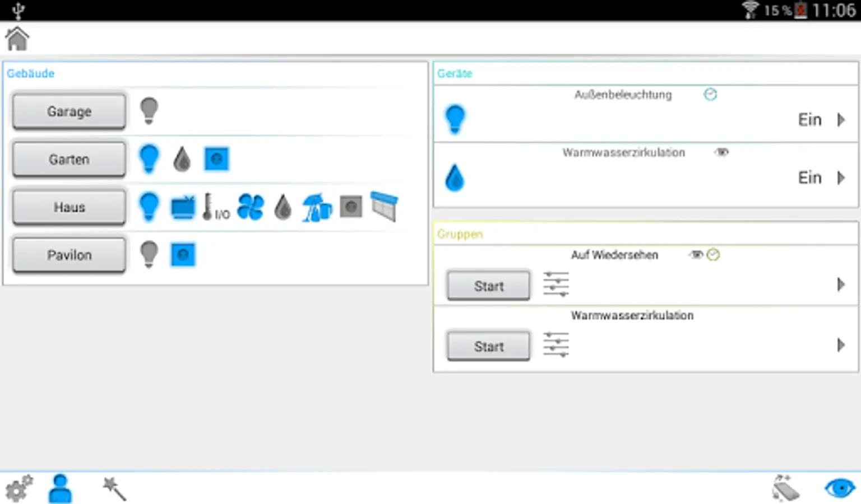Tap the Garten power socket icon
The image size is (861, 504).
217,159
